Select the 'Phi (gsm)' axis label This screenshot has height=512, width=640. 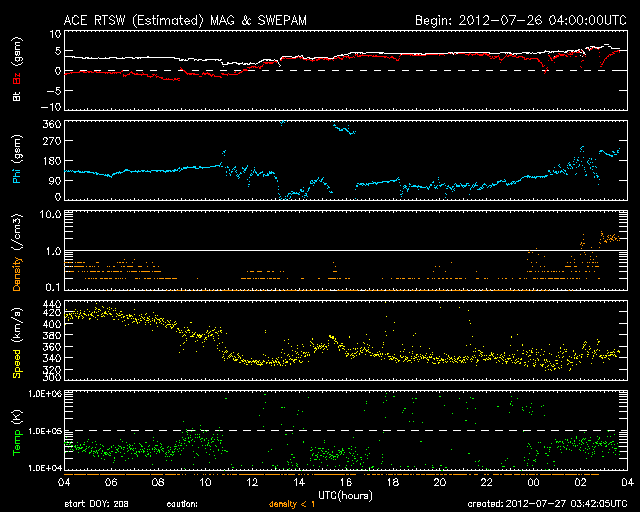tap(17, 159)
